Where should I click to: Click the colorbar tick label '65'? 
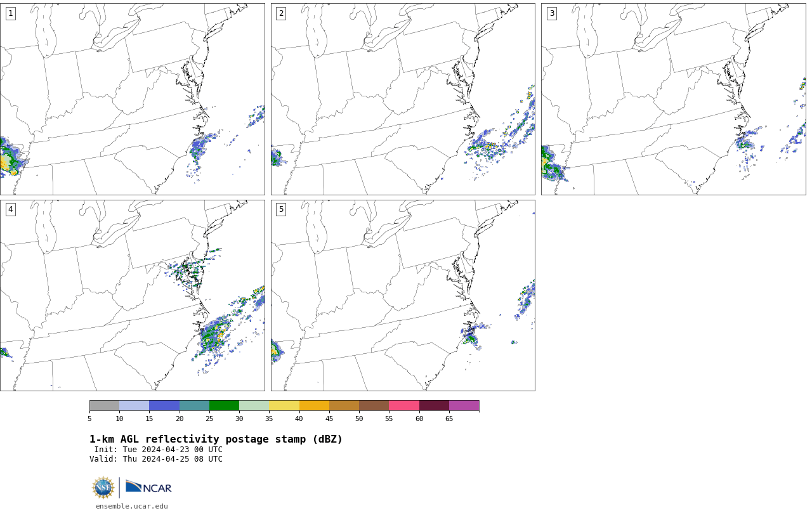(x=449, y=419)
